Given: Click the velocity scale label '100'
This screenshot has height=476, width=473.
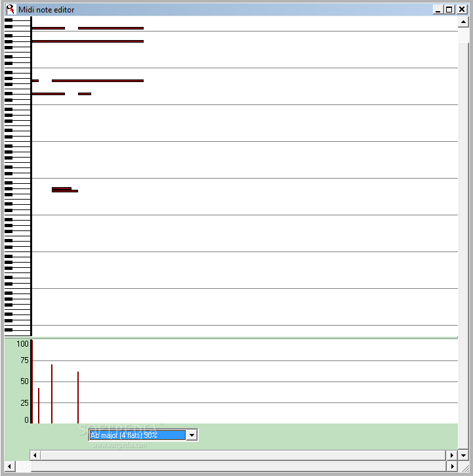Looking at the screenshot, I should [22, 344].
